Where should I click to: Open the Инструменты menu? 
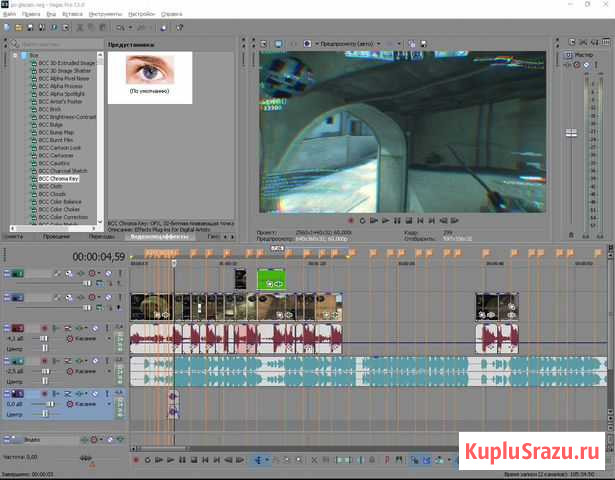[106, 14]
